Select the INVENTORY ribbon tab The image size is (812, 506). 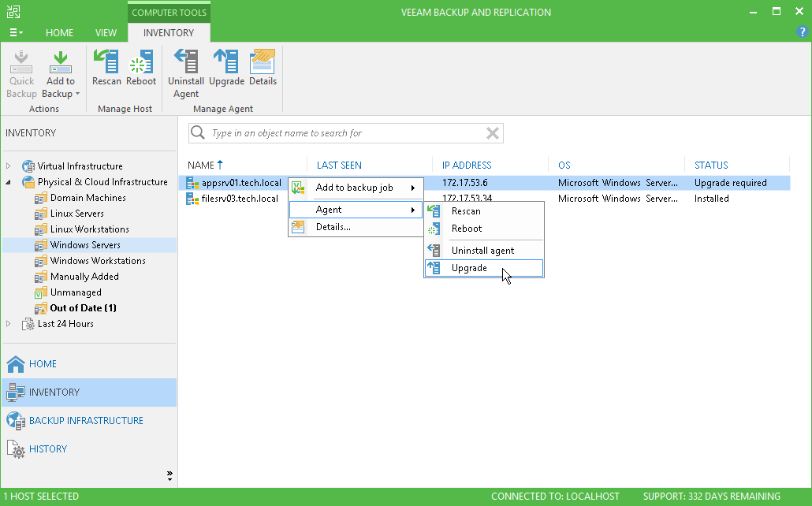point(169,32)
